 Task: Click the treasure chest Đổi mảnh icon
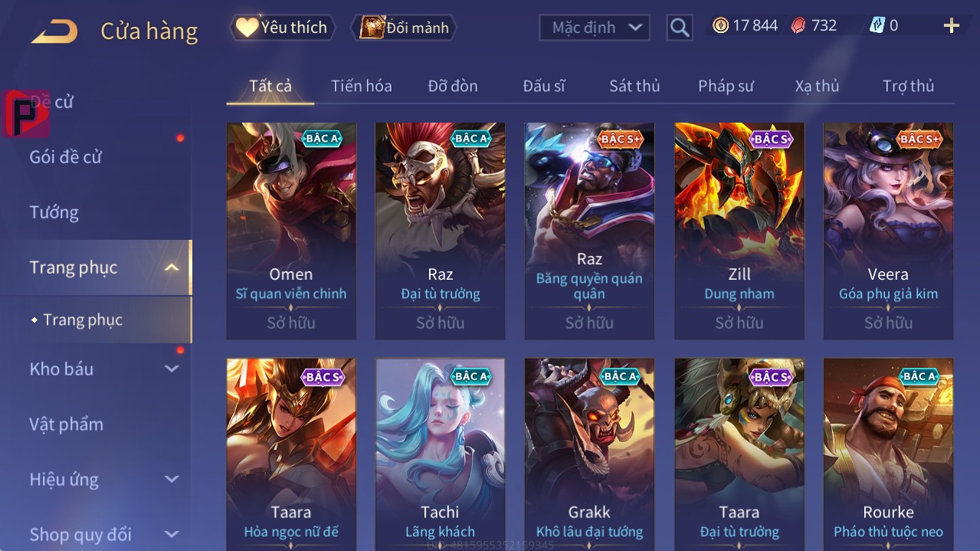(x=372, y=28)
